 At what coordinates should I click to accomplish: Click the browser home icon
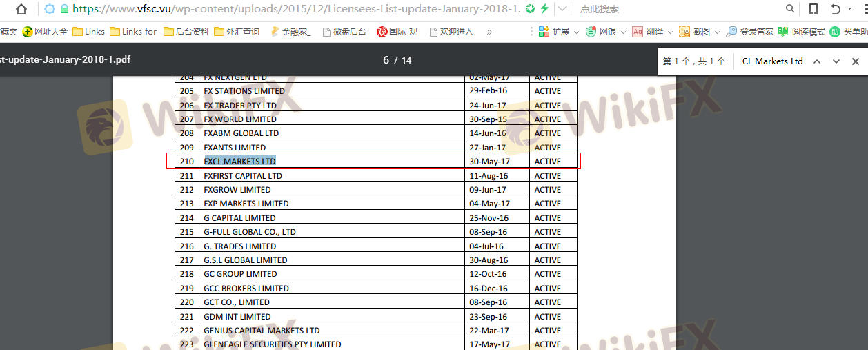click(x=21, y=9)
